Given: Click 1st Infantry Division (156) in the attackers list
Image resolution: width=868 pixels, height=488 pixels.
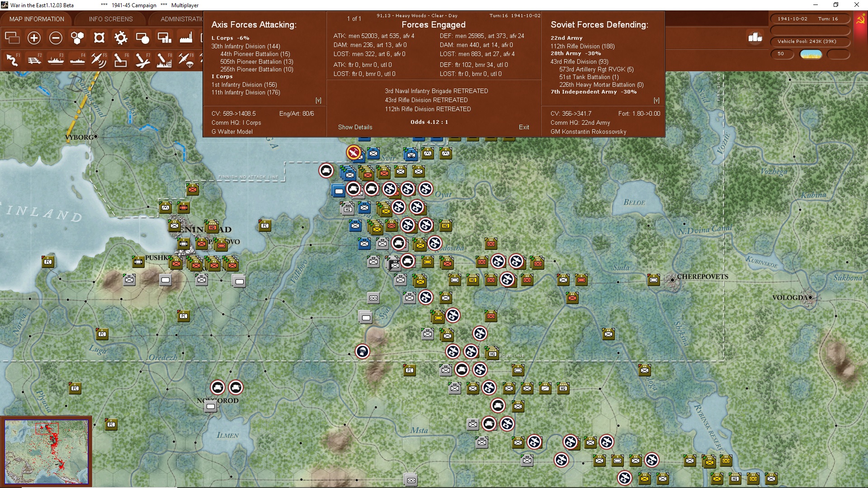Looking at the screenshot, I should point(244,84).
